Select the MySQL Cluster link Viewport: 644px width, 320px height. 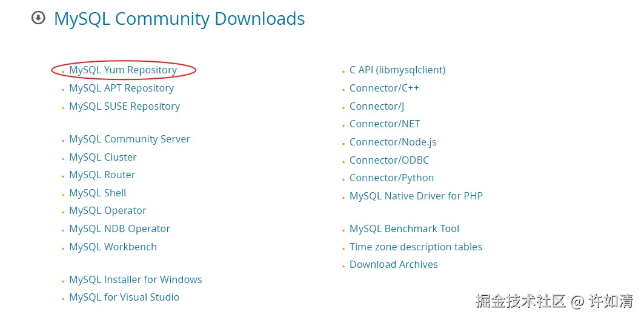tap(102, 158)
